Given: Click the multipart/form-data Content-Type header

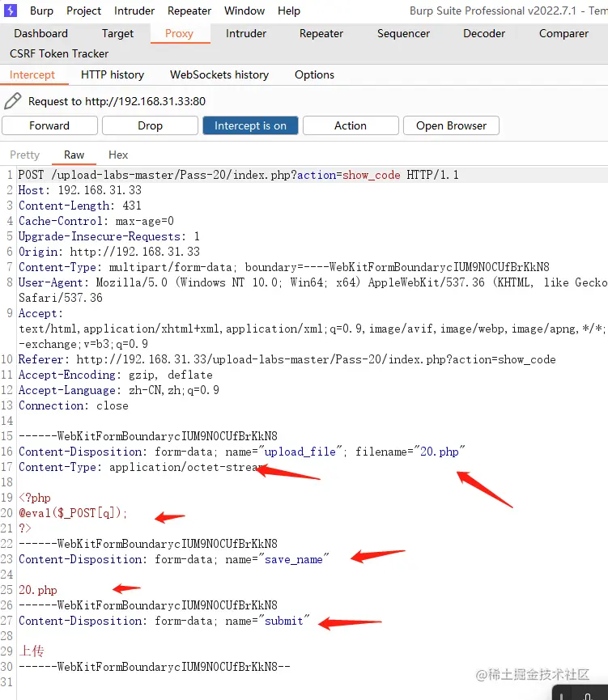Looking at the screenshot, I should [283, 267].
